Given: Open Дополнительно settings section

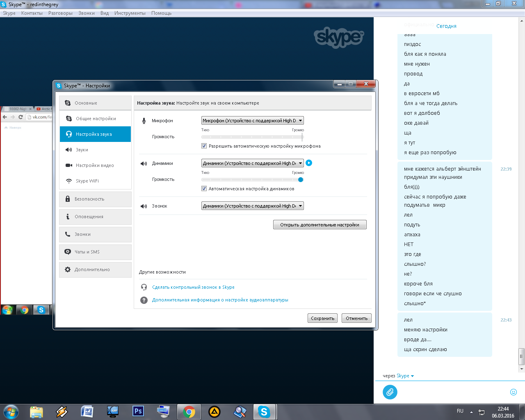Looking at the screenshot, I should [x=95, y=269].
